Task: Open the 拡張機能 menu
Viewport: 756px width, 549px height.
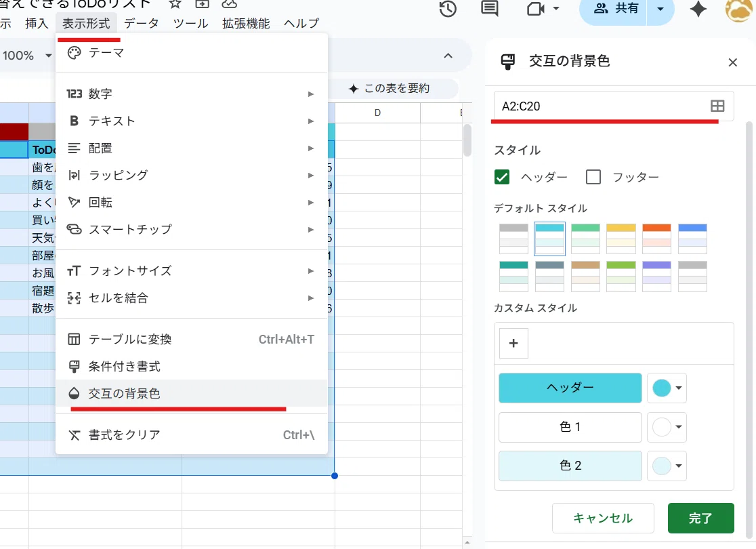Action: [x=246, y=23]
